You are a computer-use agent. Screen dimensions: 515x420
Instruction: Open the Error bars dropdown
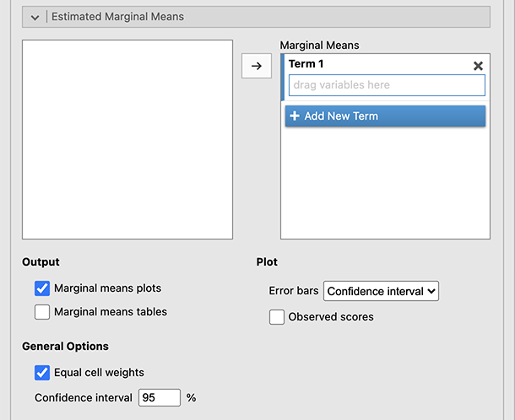click(381, 291)
